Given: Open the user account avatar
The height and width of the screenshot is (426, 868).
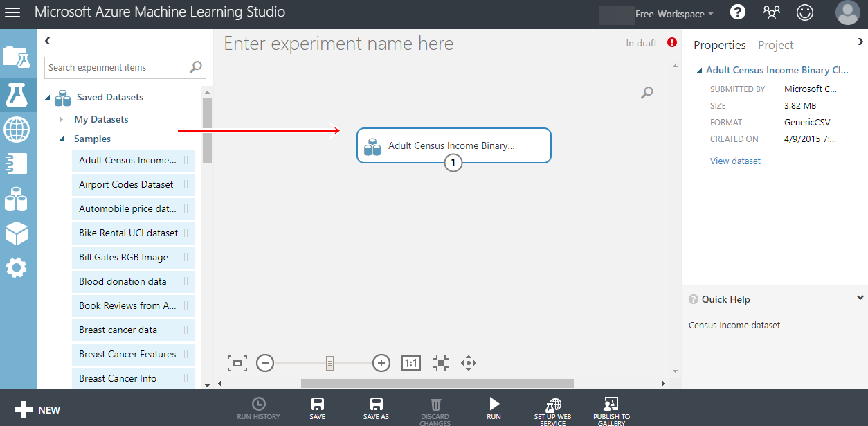Looking at the screenshot, I should click(847, 12).
